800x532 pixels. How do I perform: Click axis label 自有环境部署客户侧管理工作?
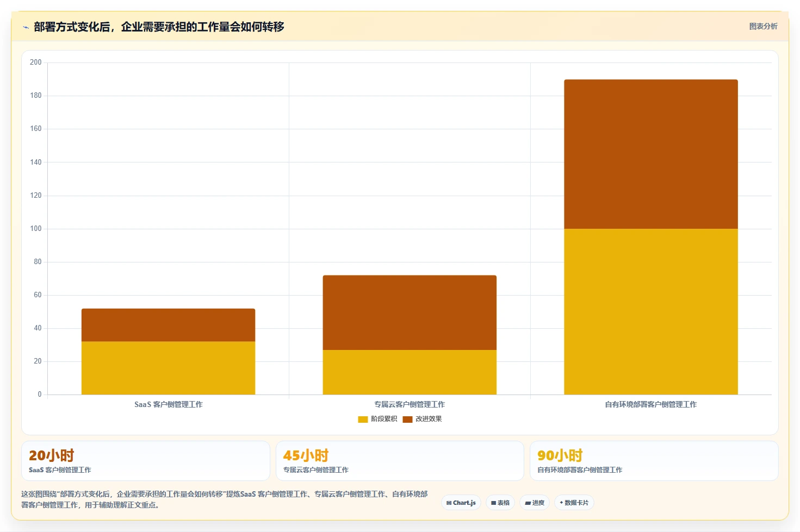(x=651, y=404)
